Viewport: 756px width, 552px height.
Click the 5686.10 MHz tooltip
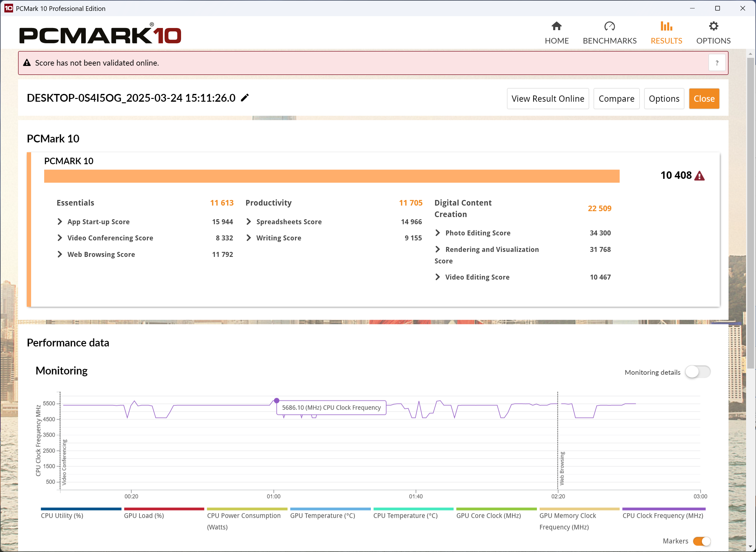tap(331, 408)
